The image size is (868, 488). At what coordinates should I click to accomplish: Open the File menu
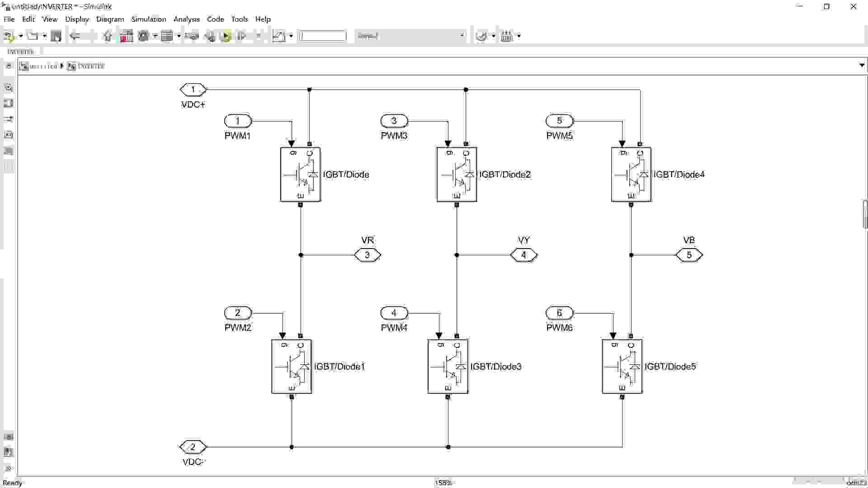tap(9, 19)
